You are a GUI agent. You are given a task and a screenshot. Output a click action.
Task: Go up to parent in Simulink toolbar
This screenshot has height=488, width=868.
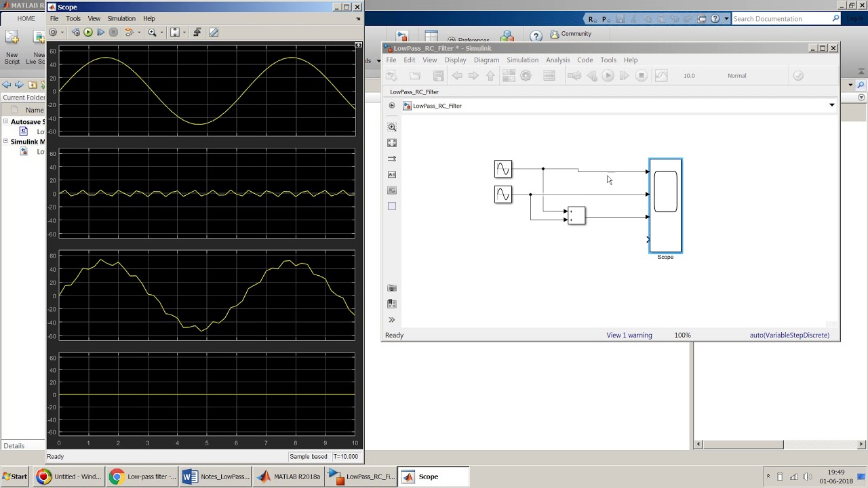(490, 76)
